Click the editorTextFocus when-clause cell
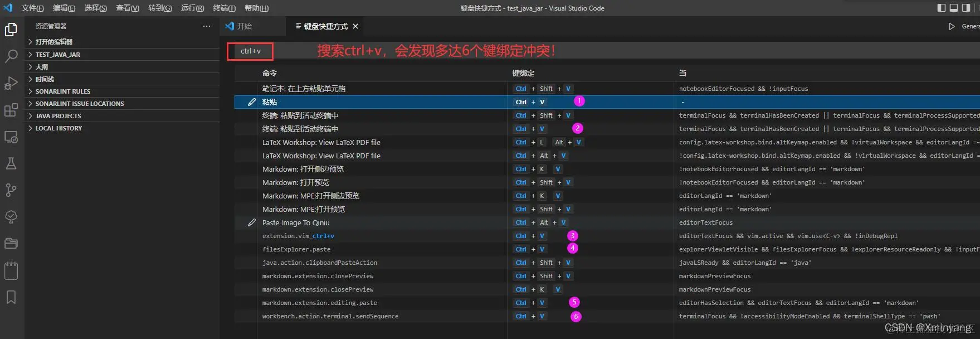This screenshot has height=339, width=980. pyautogui.click(x=706, y=222)
